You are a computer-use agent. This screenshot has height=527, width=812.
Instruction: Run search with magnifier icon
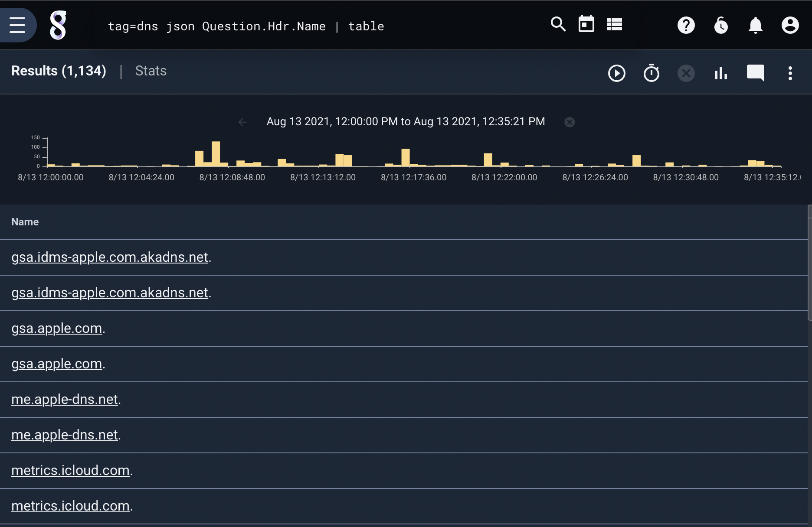[x=558, y=24]
